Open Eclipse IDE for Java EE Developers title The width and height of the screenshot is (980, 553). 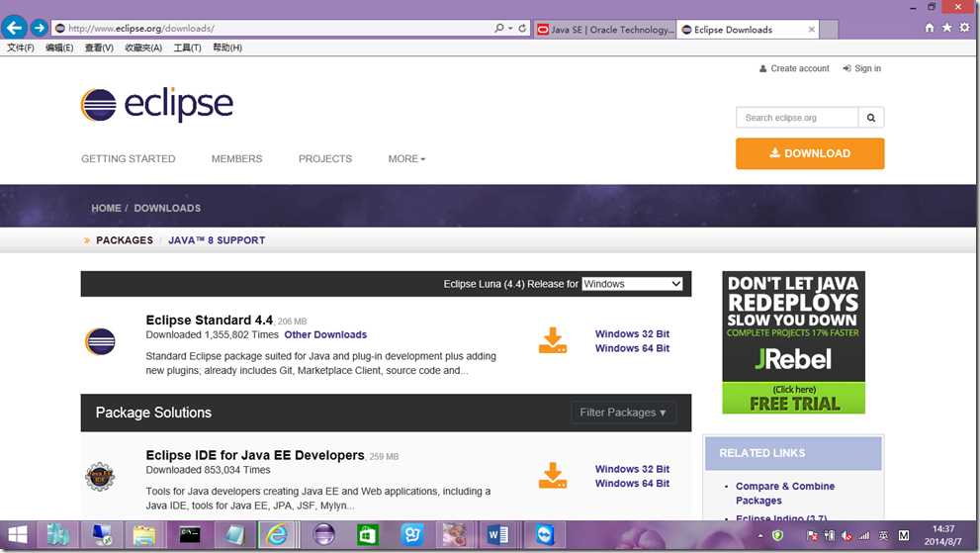tap(255, 455)
